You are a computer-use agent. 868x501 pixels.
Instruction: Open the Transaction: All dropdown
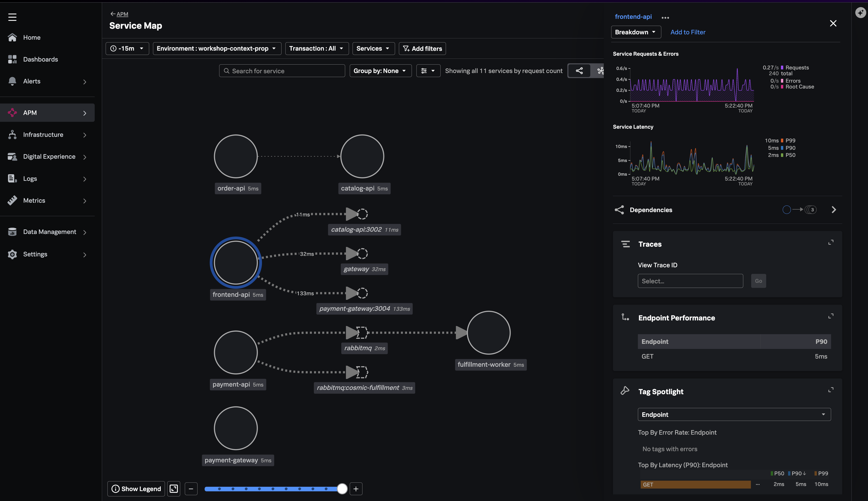tap(317, 49)
